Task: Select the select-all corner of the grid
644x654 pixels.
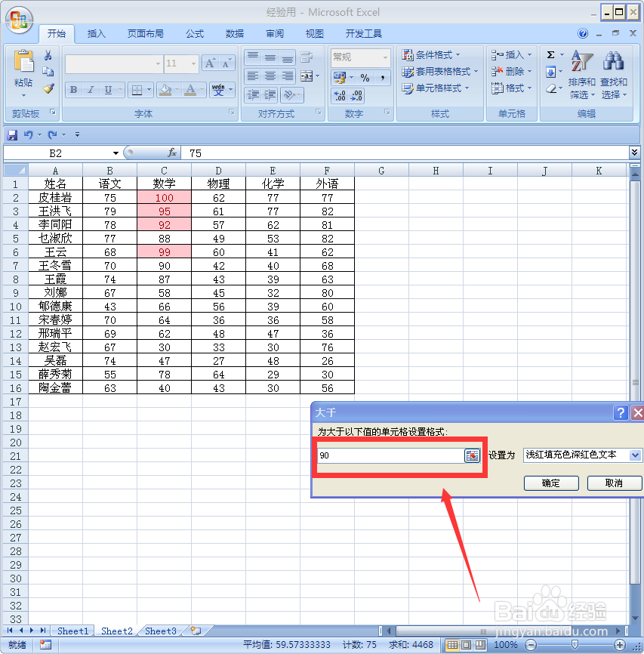Action: 16,170
